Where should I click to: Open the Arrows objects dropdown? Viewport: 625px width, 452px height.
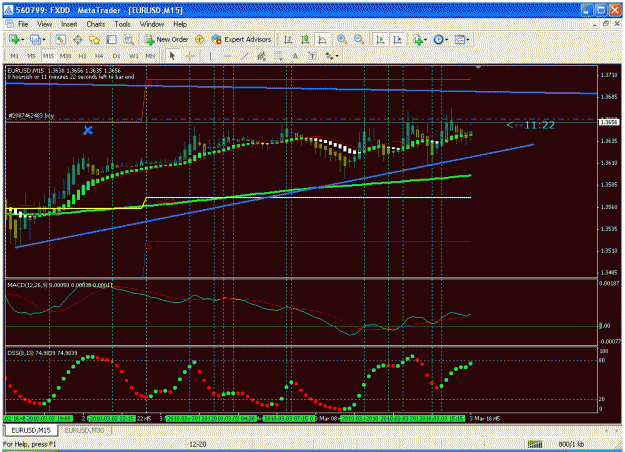(332, 56)
